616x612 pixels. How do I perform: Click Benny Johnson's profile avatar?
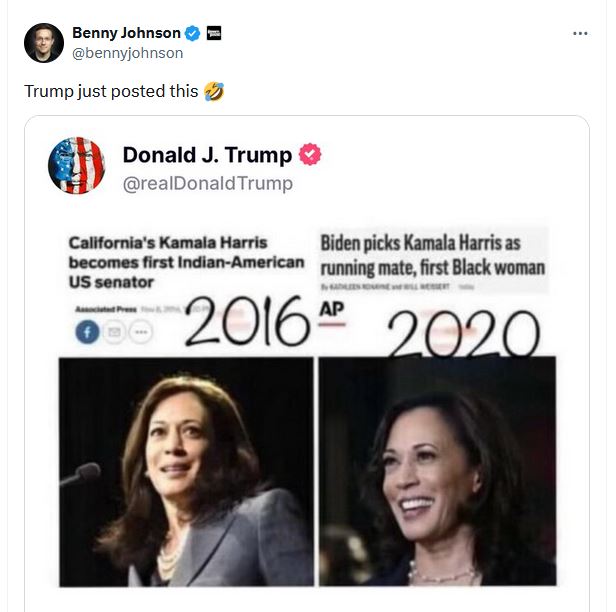44,44
